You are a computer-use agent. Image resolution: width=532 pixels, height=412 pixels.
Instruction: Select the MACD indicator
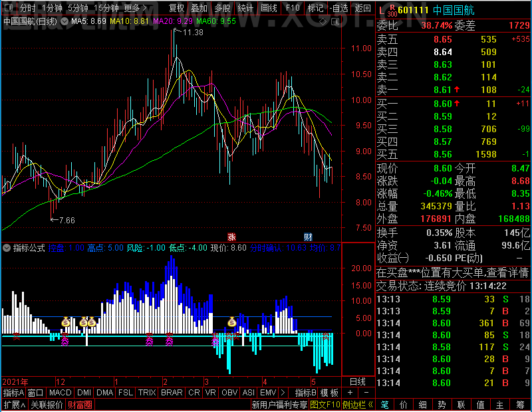tap(60, 393)
